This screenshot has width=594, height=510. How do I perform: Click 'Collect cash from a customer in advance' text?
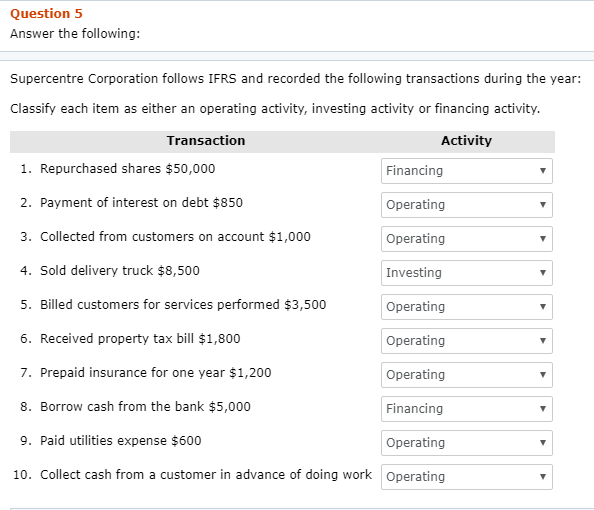(206, 474)
